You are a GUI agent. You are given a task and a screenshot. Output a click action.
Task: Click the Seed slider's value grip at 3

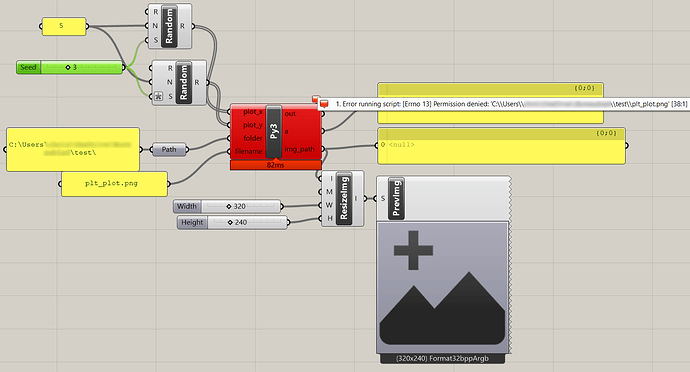[x=68, y=67]
